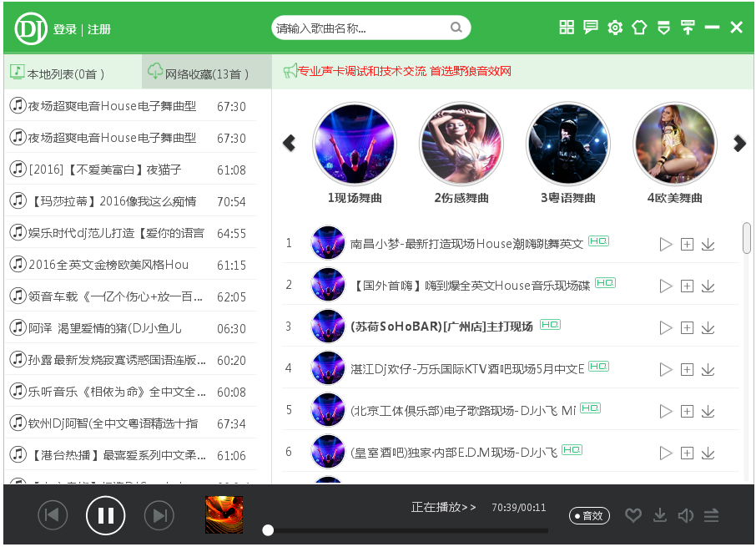
Task: Download song 6 皇室酒吧
Action: (708, 453)
